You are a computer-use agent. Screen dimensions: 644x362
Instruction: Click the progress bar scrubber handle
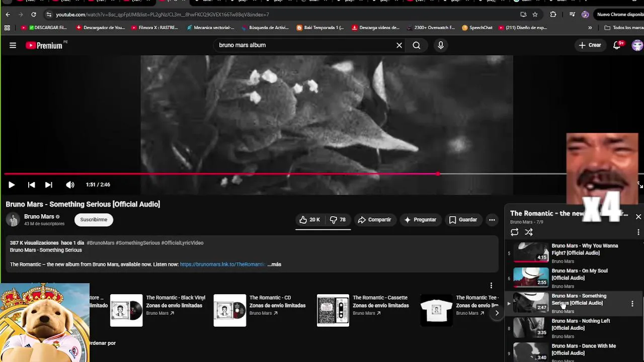438,174
